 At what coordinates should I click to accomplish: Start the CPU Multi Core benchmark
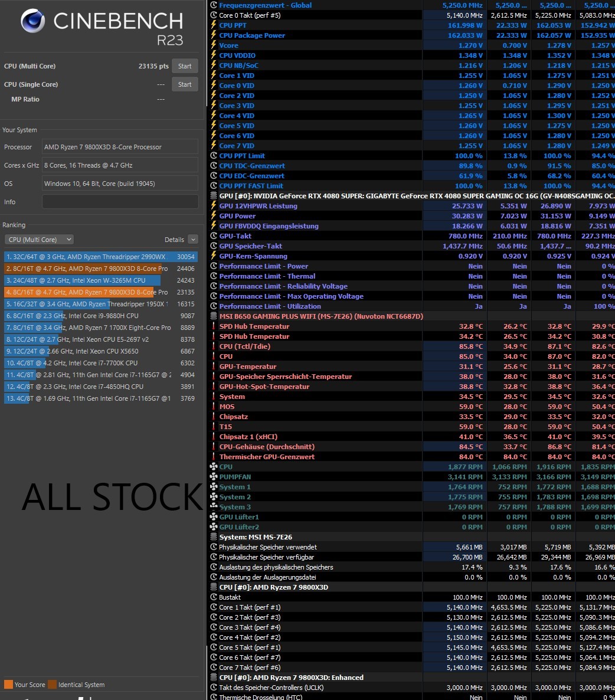(185, 66)
